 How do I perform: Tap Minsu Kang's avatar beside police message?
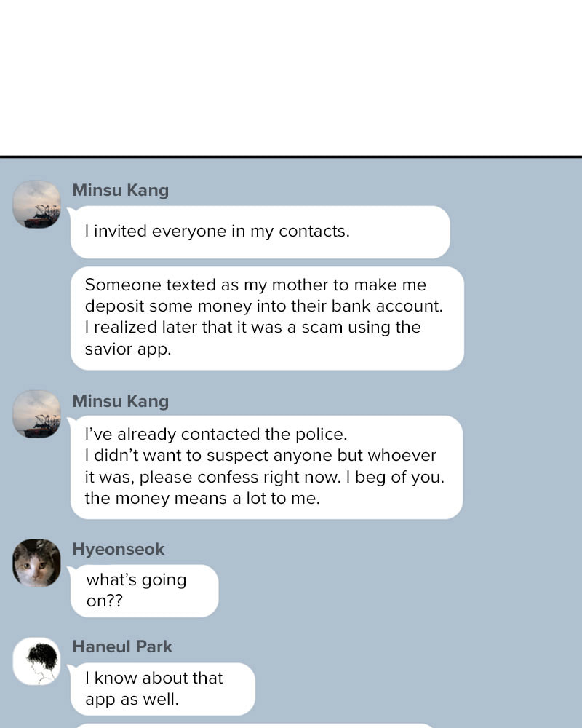(x=36, y=414)
